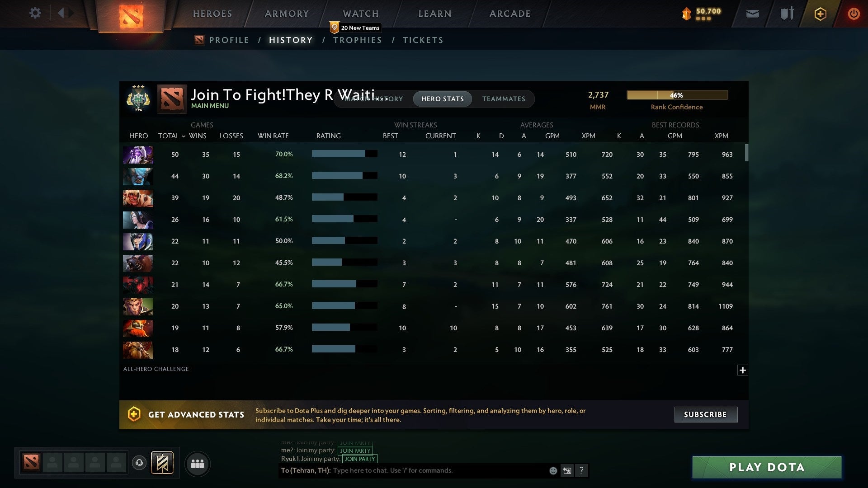This screenshot has width=868, height=488.
Task: Open the TOTAL column sort dropdown
Action: (172, 136)
